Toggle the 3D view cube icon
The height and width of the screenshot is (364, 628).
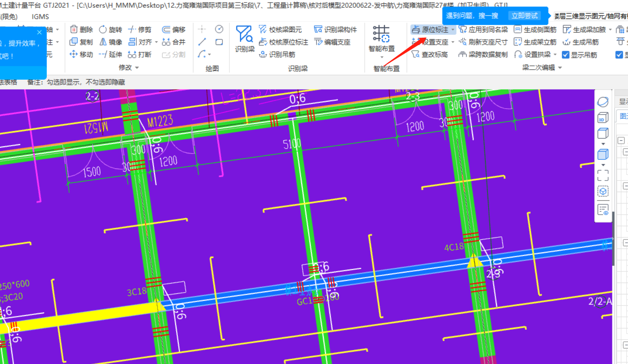pyautogui.click(x=603, y=118)
